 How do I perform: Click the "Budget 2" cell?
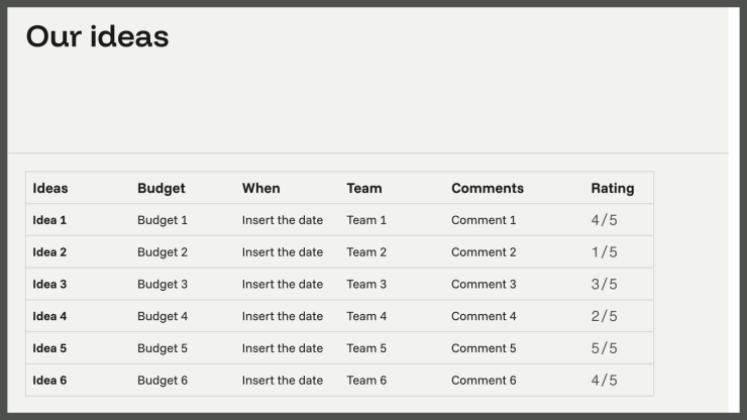[x=162, y=252]
